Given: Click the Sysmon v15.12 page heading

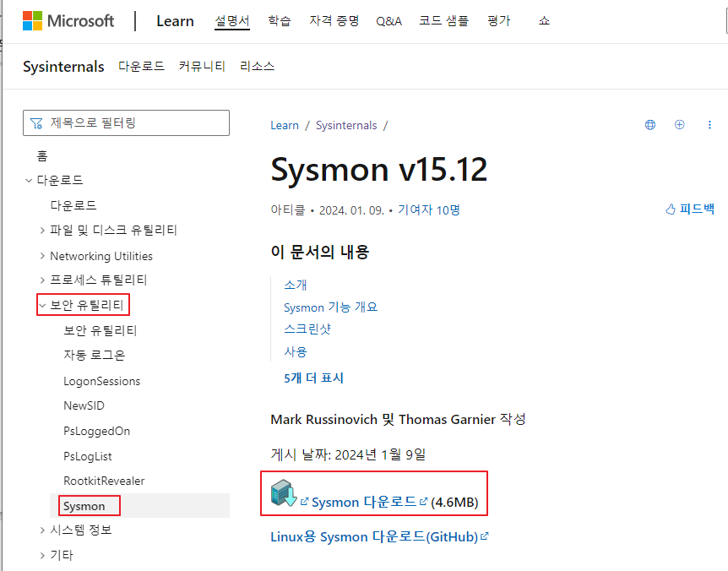Looking at the screenshot, I should 379,169.
